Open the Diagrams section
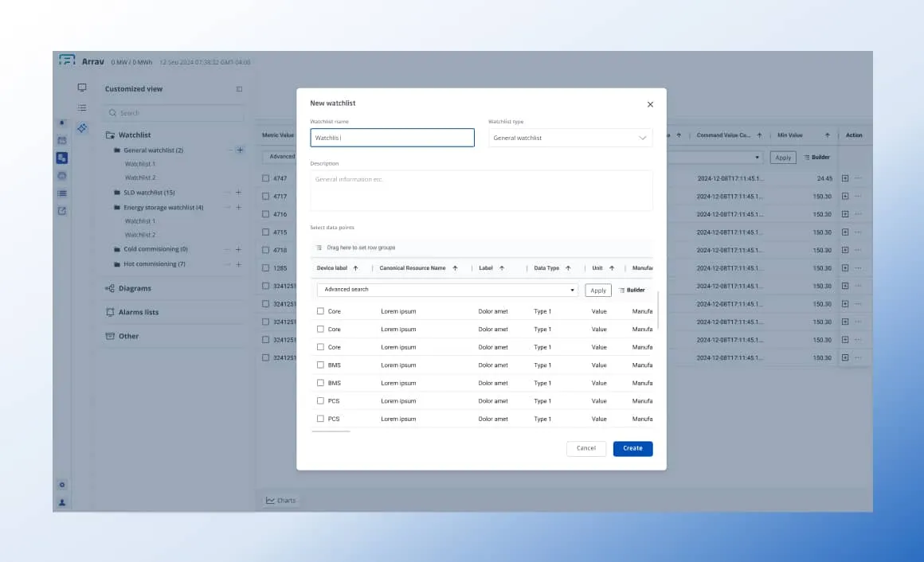Screen dimensions: 924x562 (128, 288)
